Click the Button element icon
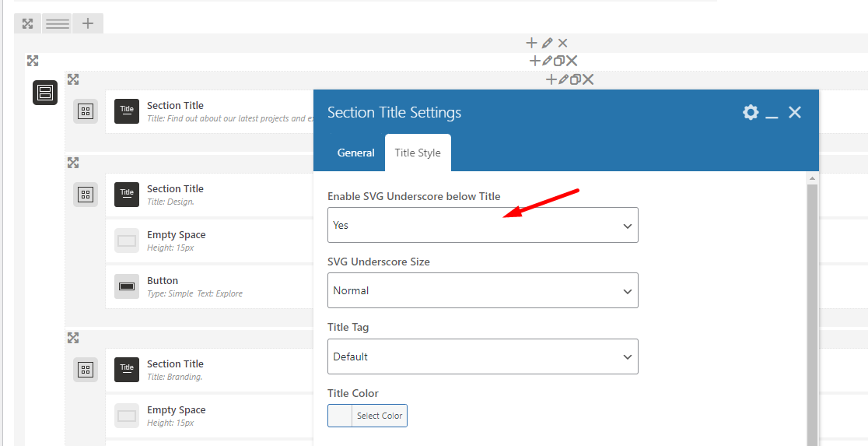Viewport: 868px width, 446px height. (x=127, y=286)
